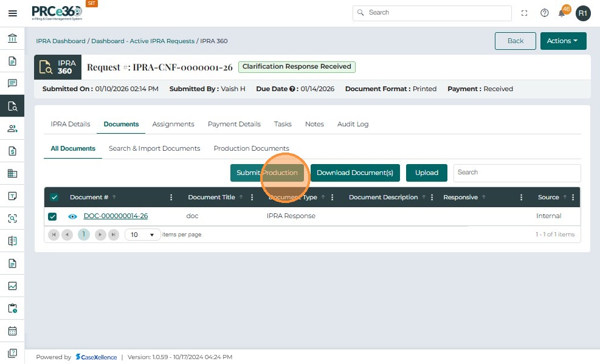Select the highlighted document search sidebar icon
The height and width of the screenshot is (364, 600).
tap(12, 106)
